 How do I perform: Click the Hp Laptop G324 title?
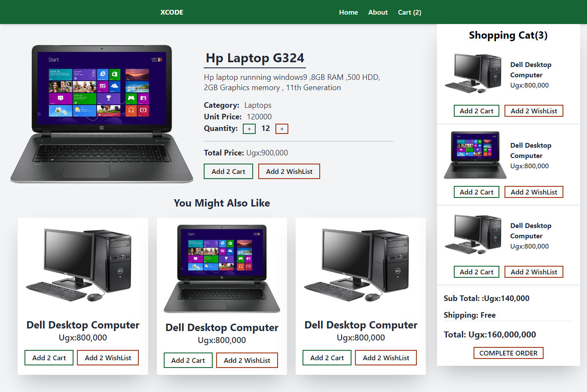[x=255, y=58]
